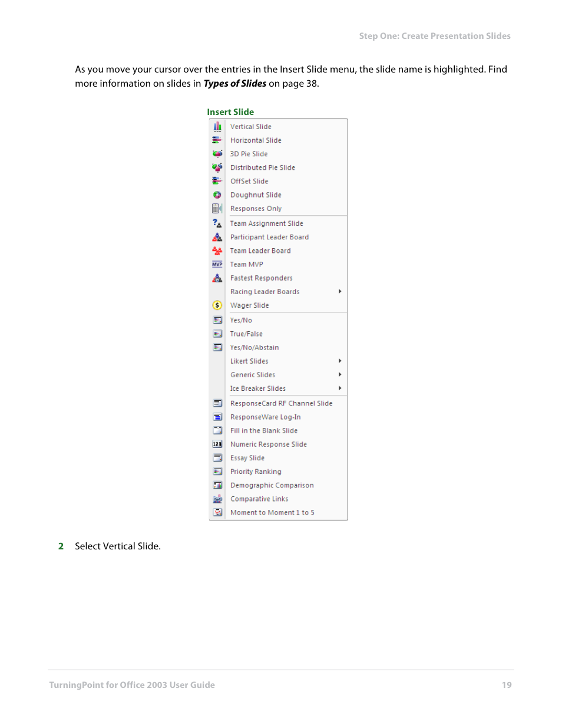Expand the Racing Leader Boards submenu arrow

[x=340, y=291]
